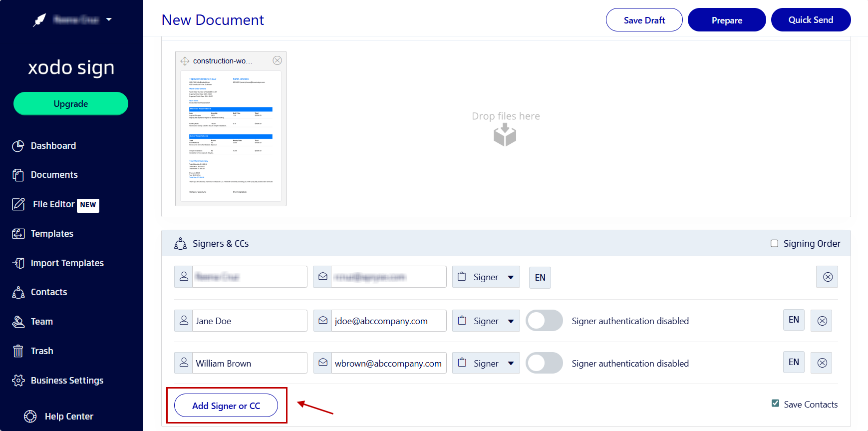The height and width of the screenshot is (431, 868).
Task: Remove Jane Doe with X icon
Action: coord(822,321)
